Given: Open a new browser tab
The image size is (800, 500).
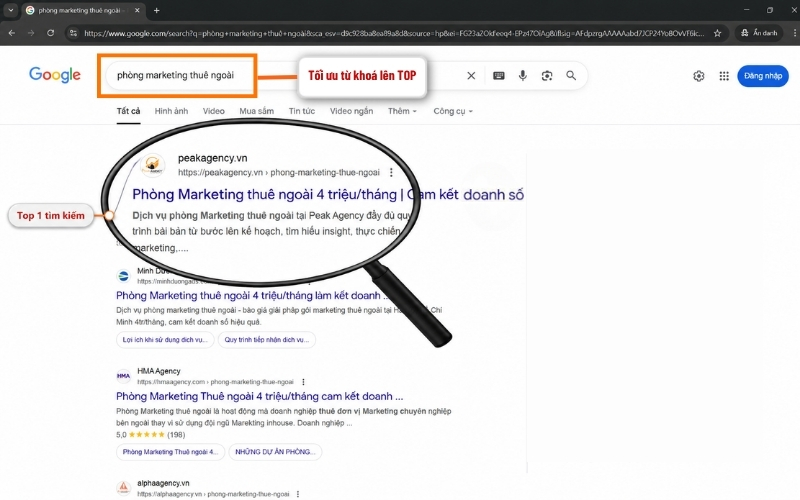Looking at the screenshot, I should pyautogui.click(x=157, y=10).
